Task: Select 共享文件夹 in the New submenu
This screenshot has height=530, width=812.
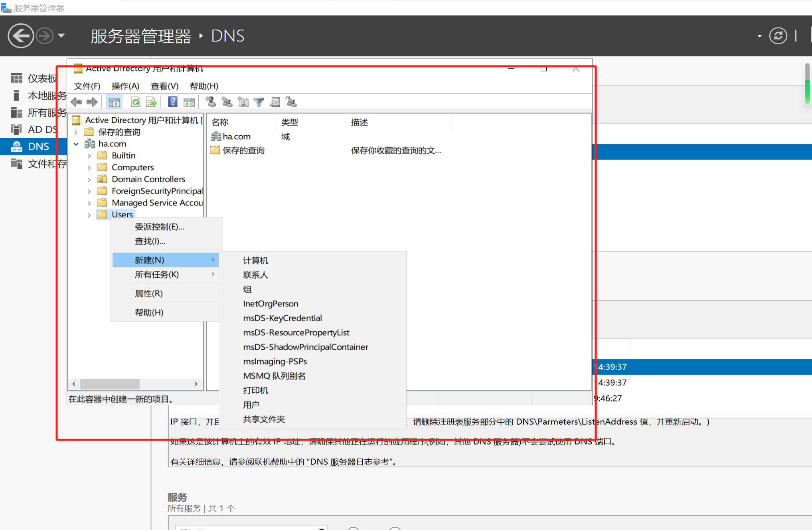Action: 312,419
